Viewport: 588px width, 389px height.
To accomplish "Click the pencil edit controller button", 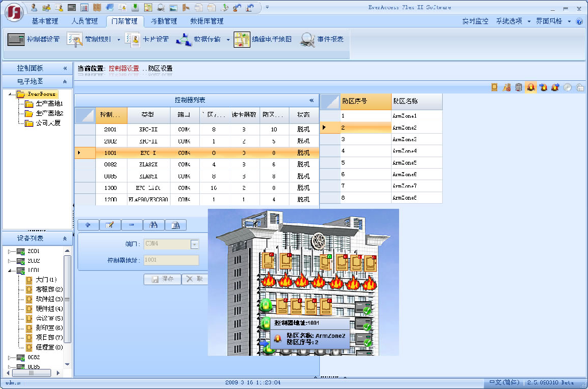I will [110, 225].
